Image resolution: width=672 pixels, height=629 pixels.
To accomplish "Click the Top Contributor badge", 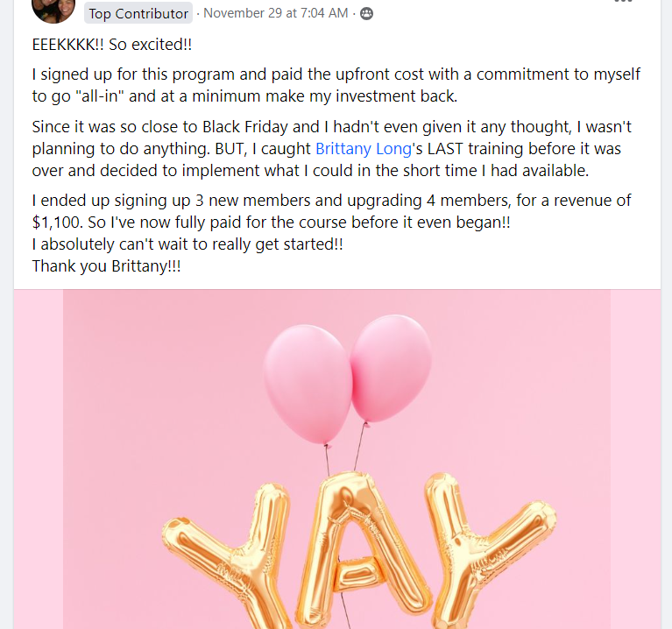I will tap(138, 13).
